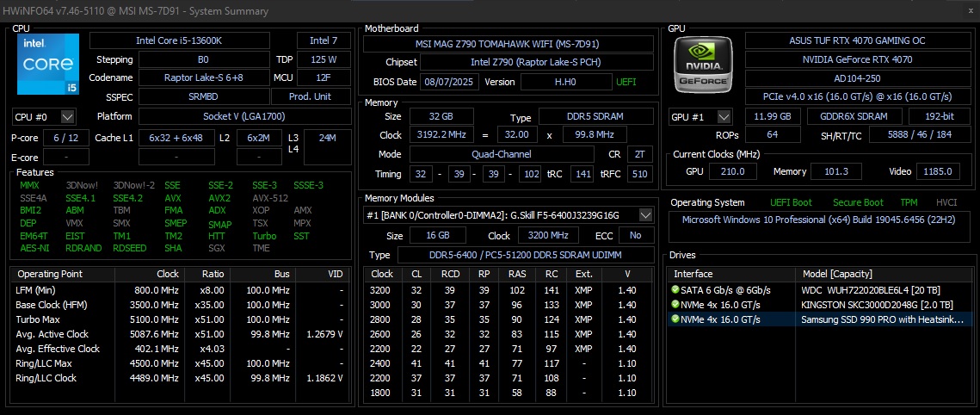The width and height of the screenshot is (980, 415).
Task: Click the Intel Core i5-13600K name field
Action: [x=179, y=40]
